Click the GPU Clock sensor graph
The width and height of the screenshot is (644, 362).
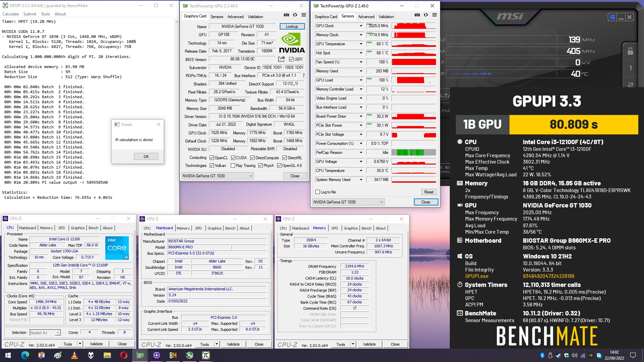[x=414, y=26]
